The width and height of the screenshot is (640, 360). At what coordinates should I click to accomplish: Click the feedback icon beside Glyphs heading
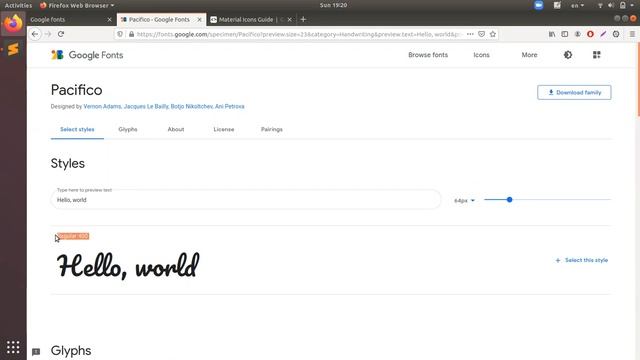(x=36, y=351)
